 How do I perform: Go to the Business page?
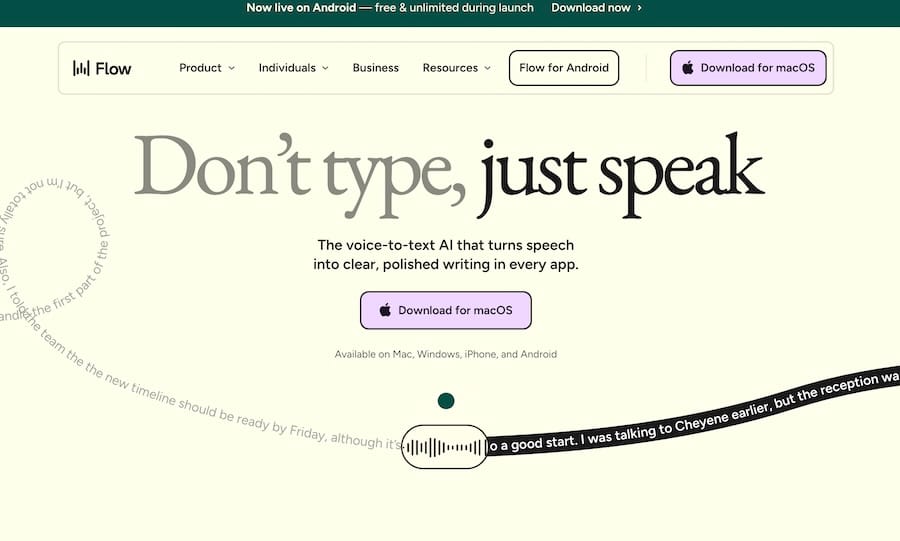(375, 68)
